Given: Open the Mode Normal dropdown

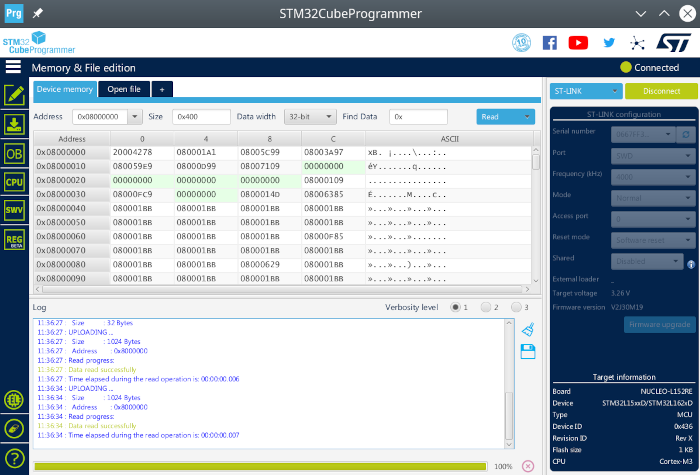Looking at the screenshot, I should (653, 198).
